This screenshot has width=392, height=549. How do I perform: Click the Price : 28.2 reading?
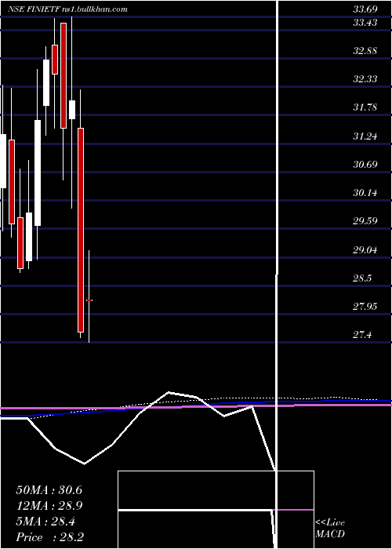click(x=49, y=537)
